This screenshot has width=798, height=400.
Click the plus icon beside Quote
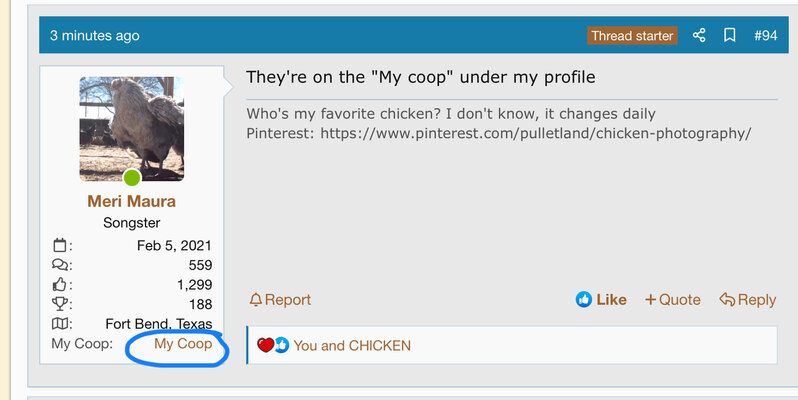tap(650, 300)
